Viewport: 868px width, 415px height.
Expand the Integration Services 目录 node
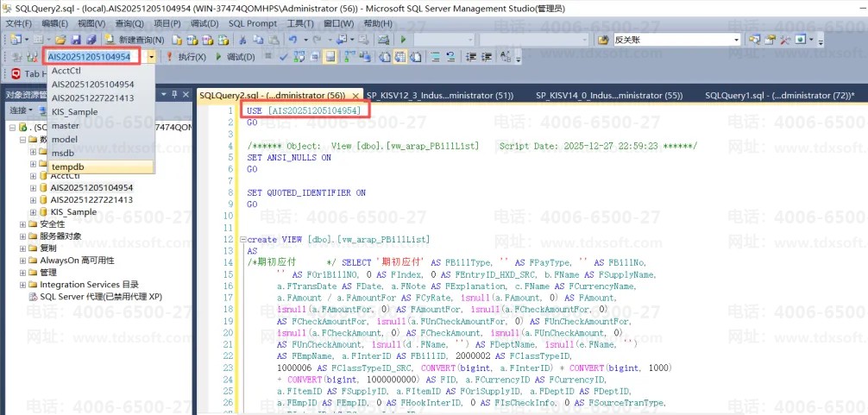[x=23, y=285]
